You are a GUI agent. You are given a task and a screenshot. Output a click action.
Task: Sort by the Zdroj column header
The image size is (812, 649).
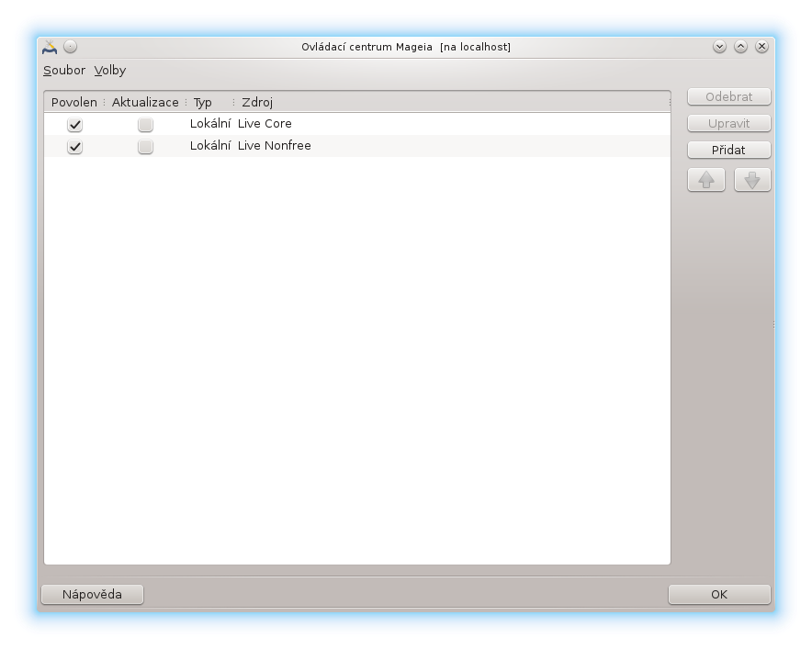click(x=452, y=103)
